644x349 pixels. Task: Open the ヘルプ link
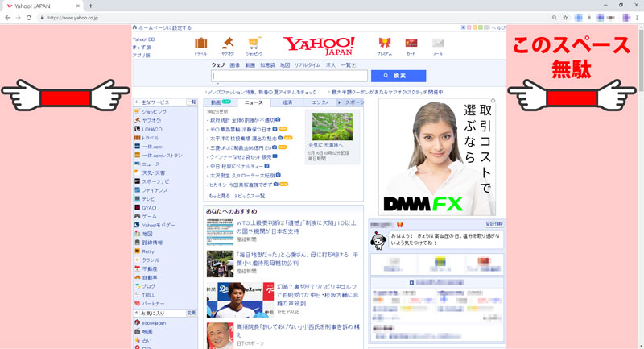498,28
